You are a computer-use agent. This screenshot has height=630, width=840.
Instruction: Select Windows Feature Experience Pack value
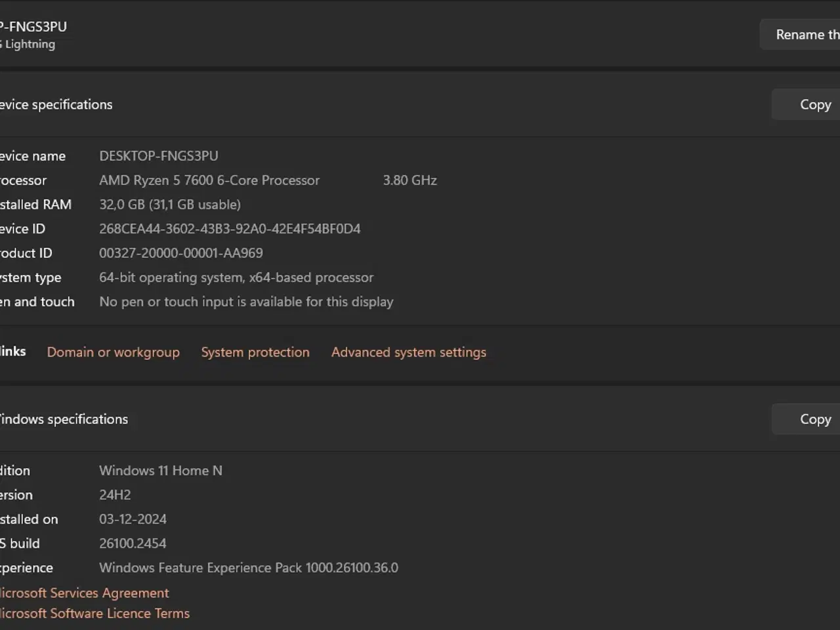[249, 568]
